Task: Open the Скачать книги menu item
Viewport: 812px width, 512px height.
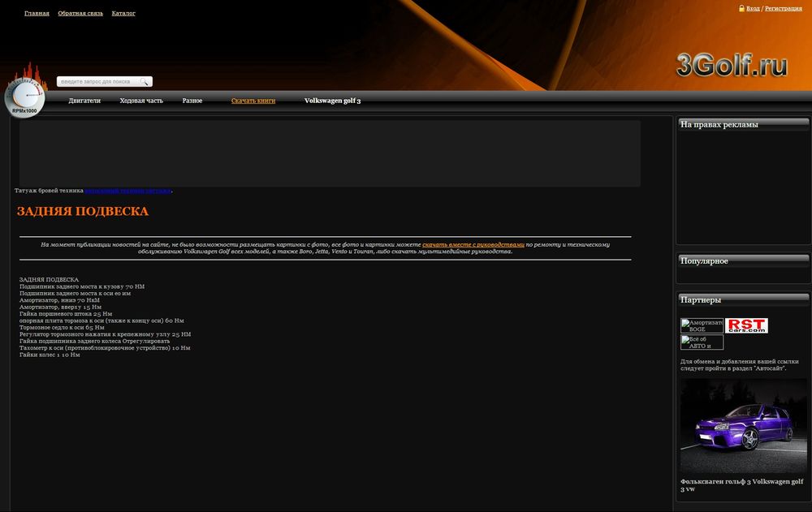Action: pos(253,101)
